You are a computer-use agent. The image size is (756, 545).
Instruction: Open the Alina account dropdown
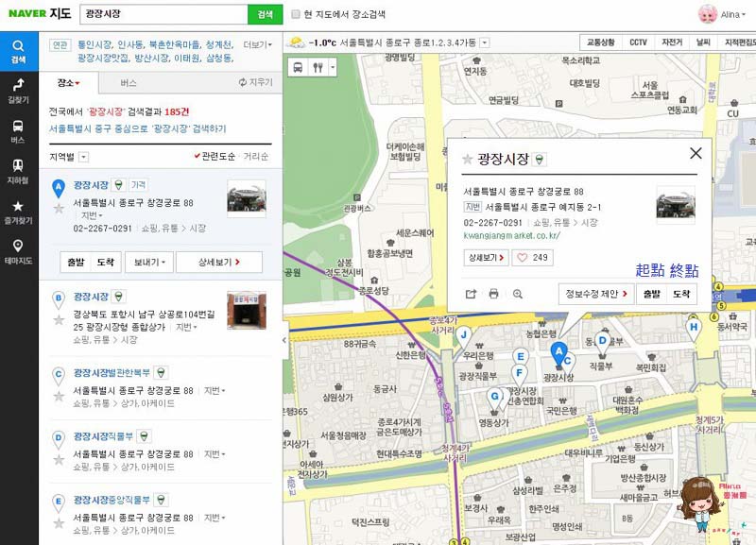[x=733, y=14]
